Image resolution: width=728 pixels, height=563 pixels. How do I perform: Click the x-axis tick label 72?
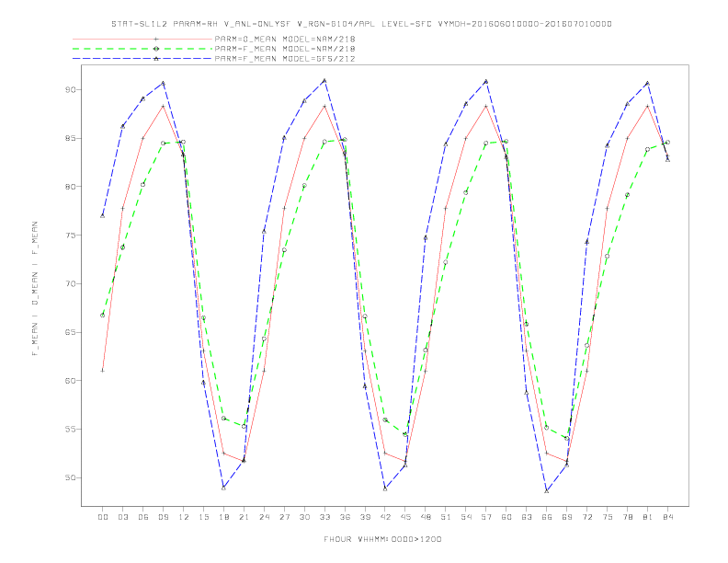[x=587, y=517]
